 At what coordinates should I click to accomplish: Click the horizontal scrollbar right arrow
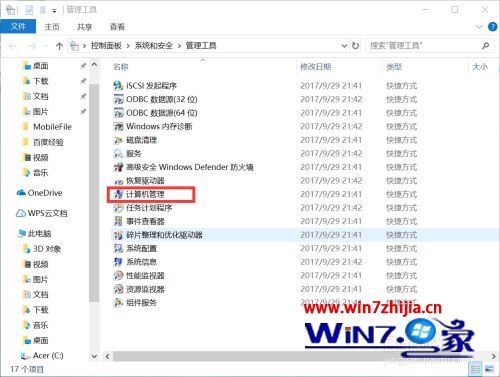click(494, 356)
